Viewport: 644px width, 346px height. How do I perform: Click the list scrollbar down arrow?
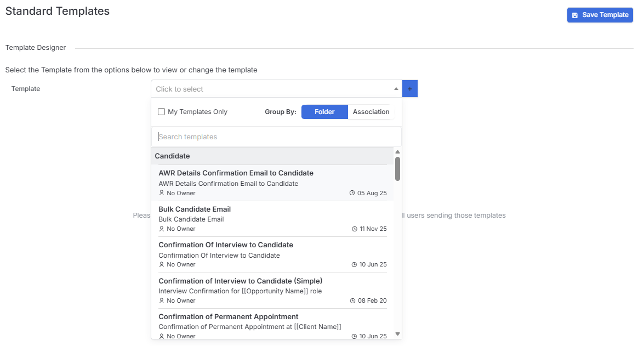point(397,334)
